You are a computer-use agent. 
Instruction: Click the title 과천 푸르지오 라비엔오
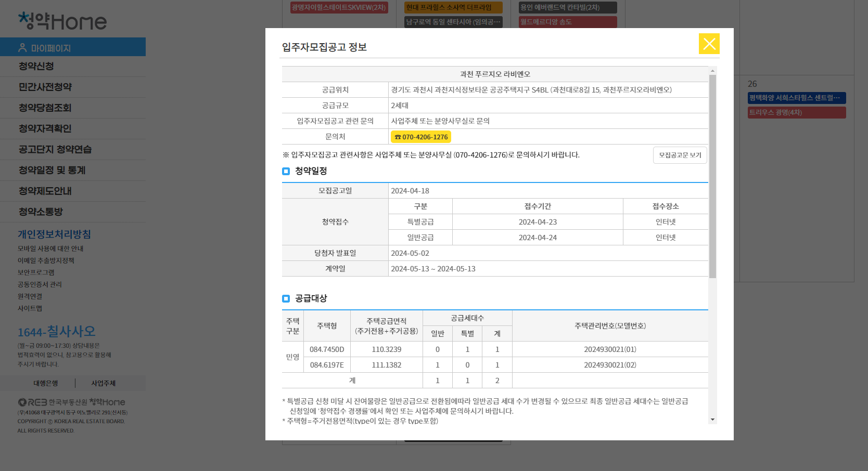(495, 74)
